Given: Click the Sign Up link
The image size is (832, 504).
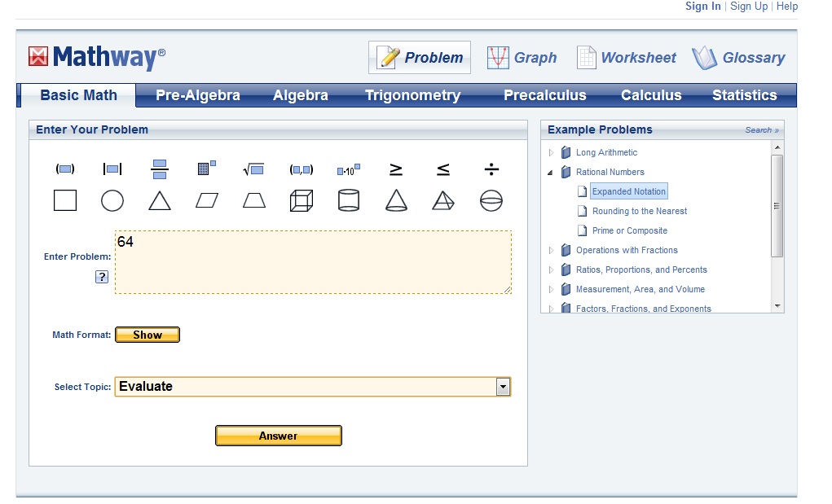Looking at the screenshot, I should pyautogui.click(x=749, y=6).
